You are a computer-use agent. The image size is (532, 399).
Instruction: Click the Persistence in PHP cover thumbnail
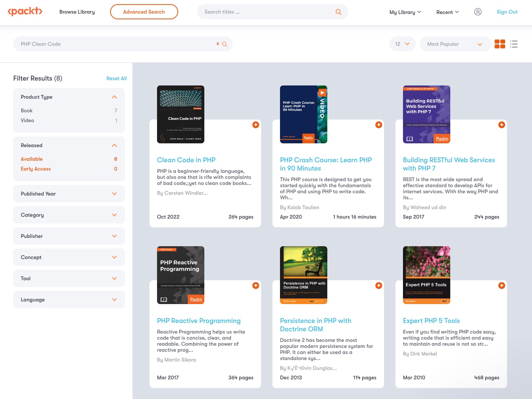(x=303, y=275)
